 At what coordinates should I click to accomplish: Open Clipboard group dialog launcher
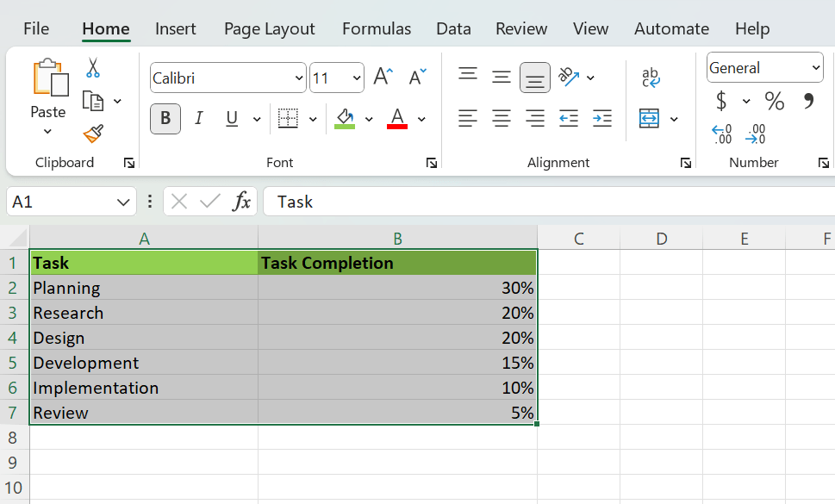click(x=129, y=163)
